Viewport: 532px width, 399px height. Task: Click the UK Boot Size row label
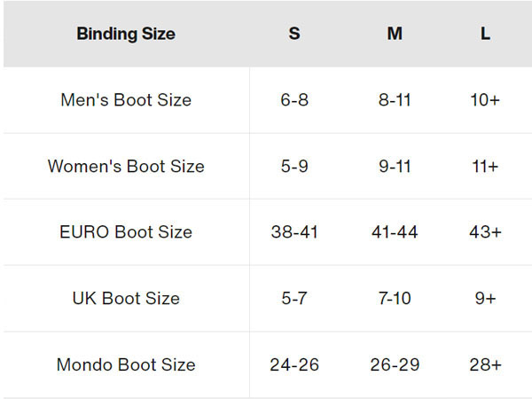(126, 299)
